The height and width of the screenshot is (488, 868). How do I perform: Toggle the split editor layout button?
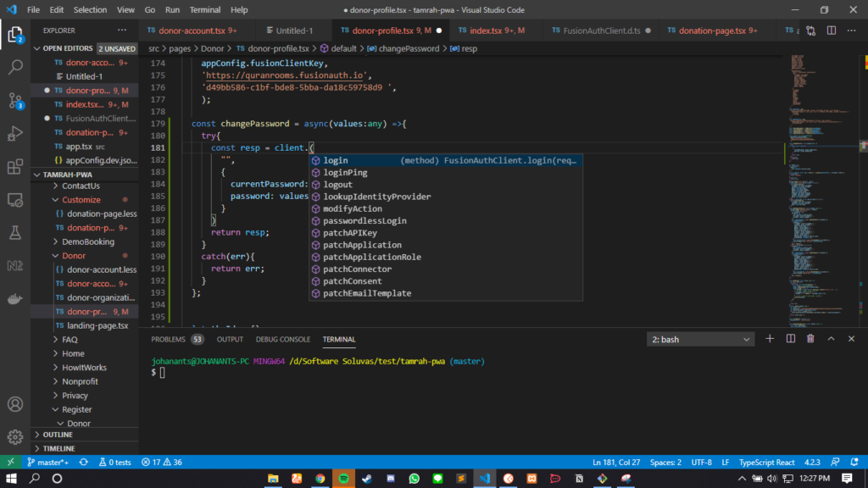832,30
